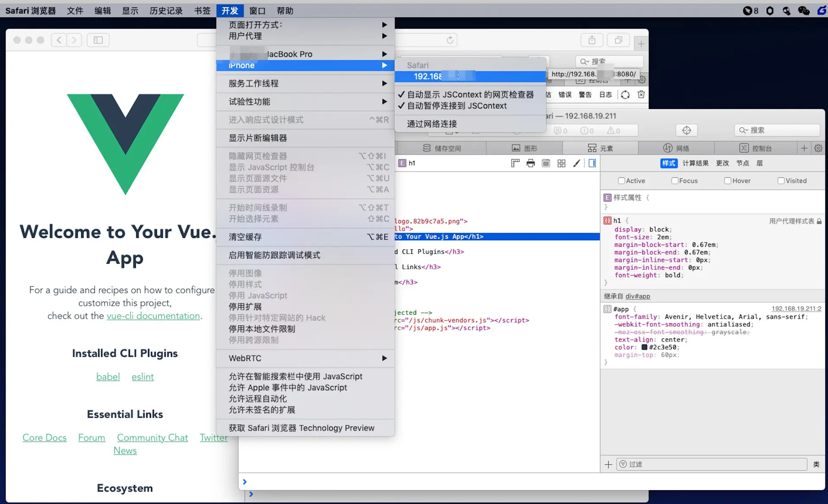Viewport: 828px width, 504px height.
Task: Switch to the 网络 inspector tab
Action: 676,148
